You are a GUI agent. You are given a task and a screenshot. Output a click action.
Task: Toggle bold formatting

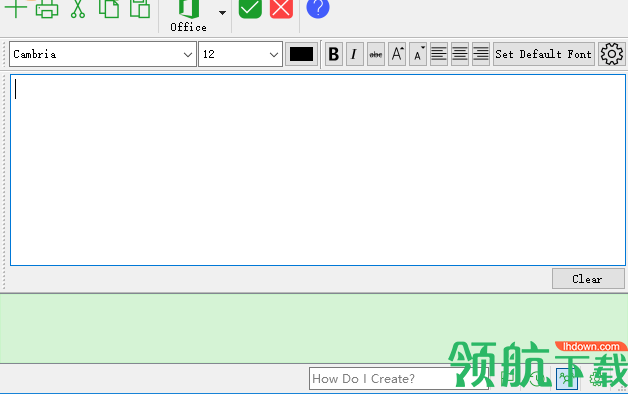click(x=334, y=54)
